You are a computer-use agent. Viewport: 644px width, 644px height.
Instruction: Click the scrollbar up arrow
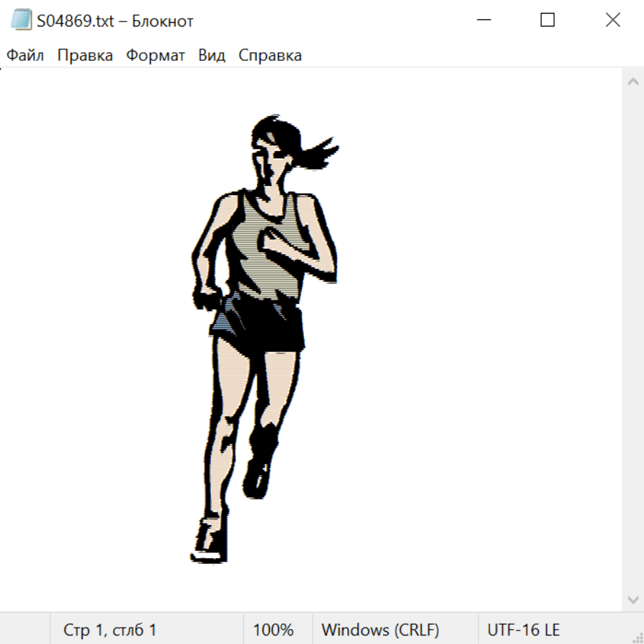tap(633, 82)
